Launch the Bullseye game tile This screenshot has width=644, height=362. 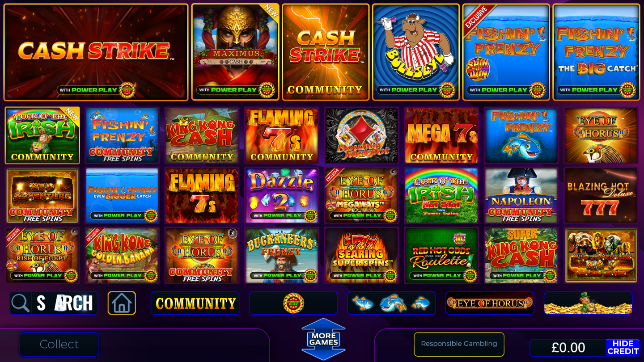click(x=416, y=52)
